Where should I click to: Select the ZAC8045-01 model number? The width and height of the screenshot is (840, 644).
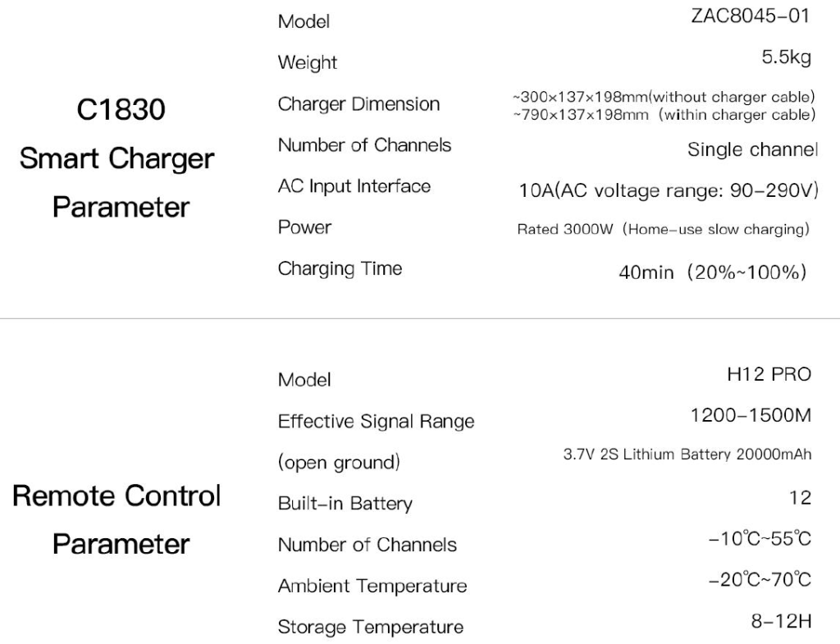(x=751, y=17)
